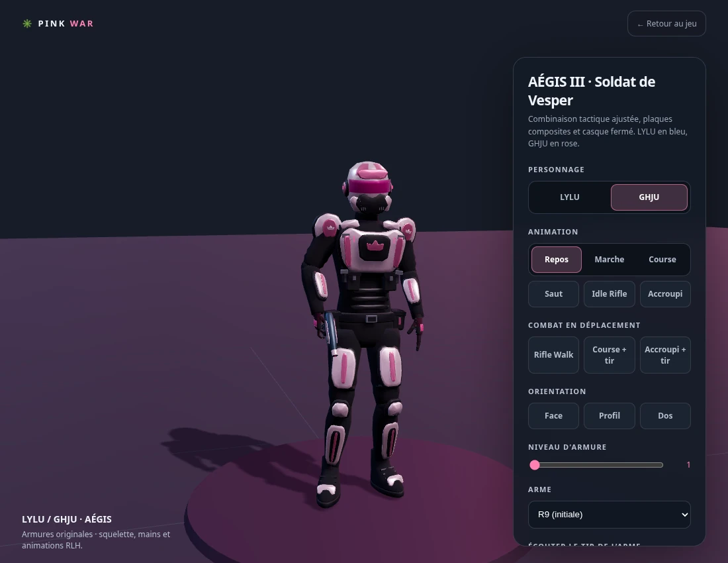Set orientation to Profil
The height and width of the screenshot is (563, 728).
(x=609, y=416)
